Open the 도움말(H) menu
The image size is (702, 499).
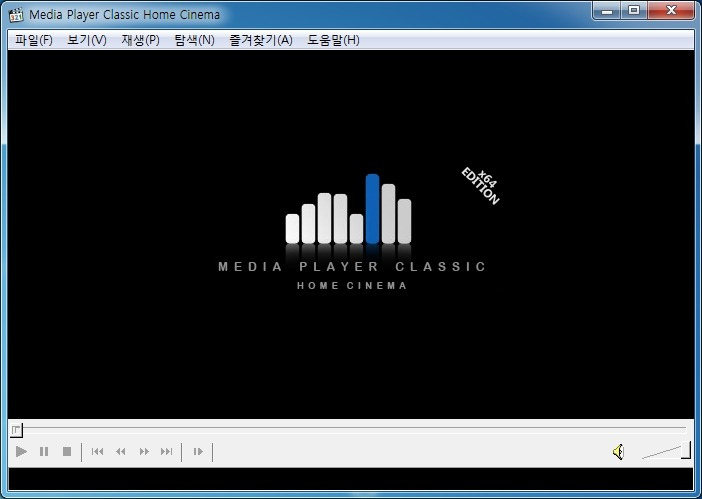334,40
